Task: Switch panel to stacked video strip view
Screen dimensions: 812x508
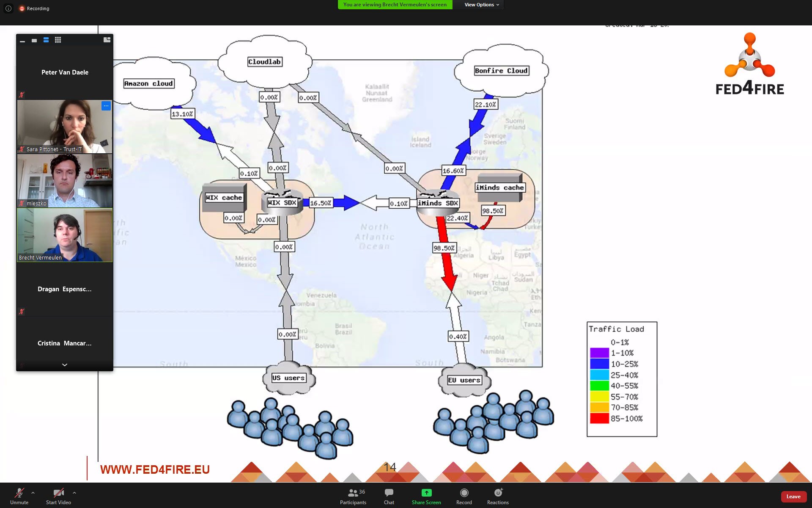Action: (x=46, y=40)
